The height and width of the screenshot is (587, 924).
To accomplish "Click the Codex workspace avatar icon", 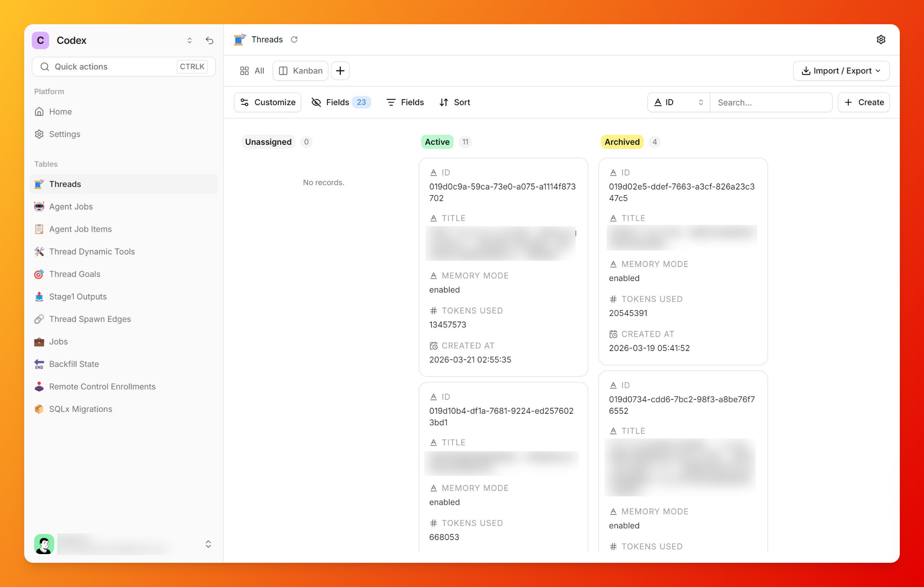I will [40, 40].
